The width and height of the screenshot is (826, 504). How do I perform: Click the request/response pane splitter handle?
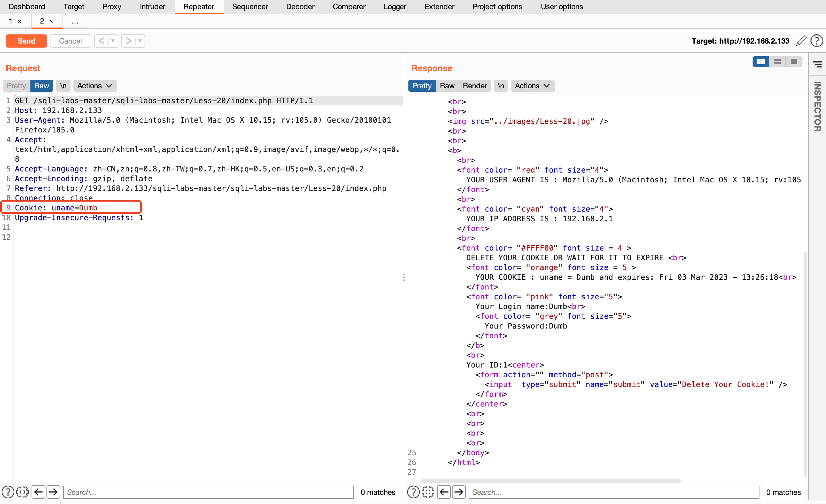coord(404,277)
